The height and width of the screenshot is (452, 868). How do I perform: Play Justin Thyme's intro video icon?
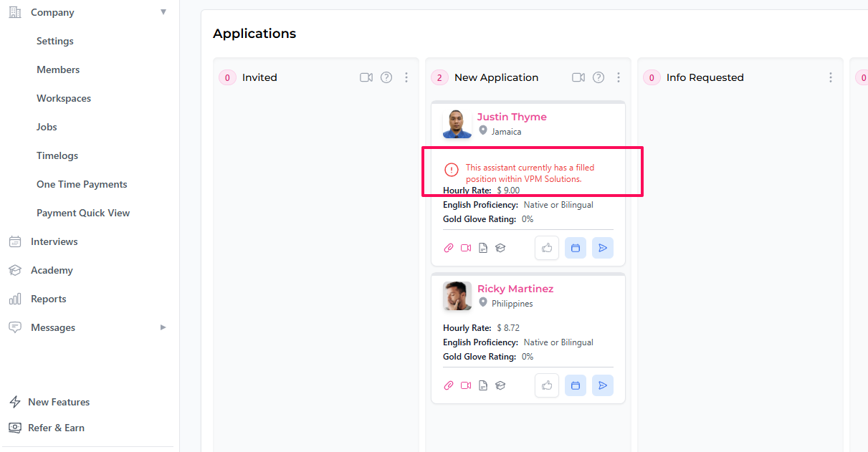[x=466, y=247]
